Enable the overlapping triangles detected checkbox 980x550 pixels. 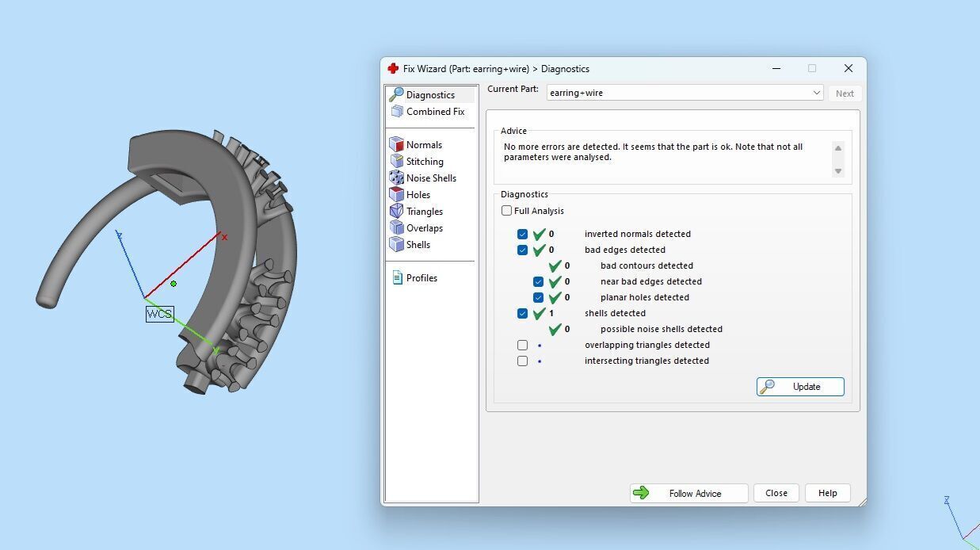[523, 345]
